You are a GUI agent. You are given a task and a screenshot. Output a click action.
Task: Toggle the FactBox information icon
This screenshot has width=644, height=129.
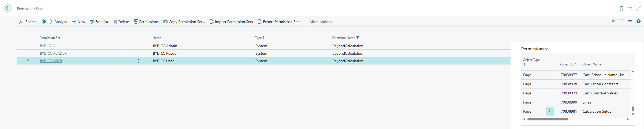pyautogui.click(x=639, y=21)
